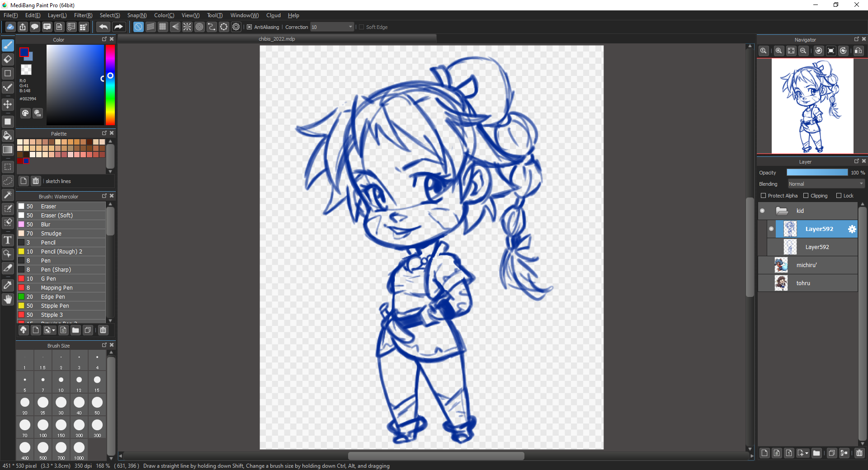Select the Bucket fill tool
The height and width of the screenshot is (470, 868).
pos(8,136)
